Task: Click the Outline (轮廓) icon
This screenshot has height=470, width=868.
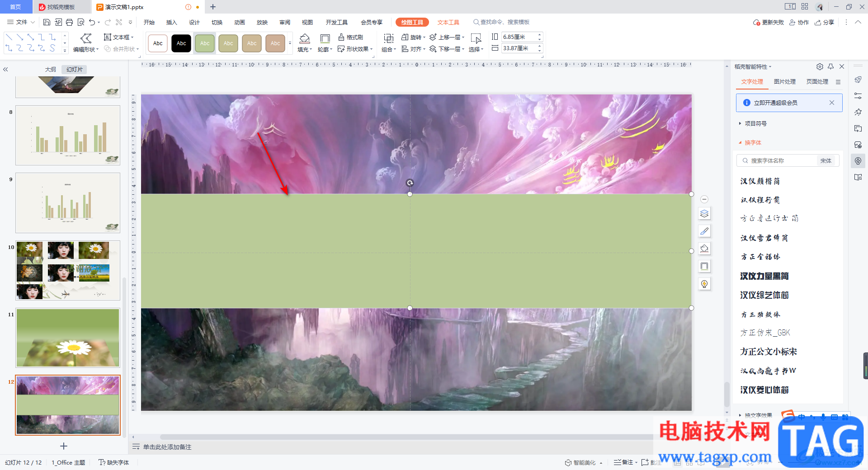Action: pyautogui.click(x=325, y=39)
